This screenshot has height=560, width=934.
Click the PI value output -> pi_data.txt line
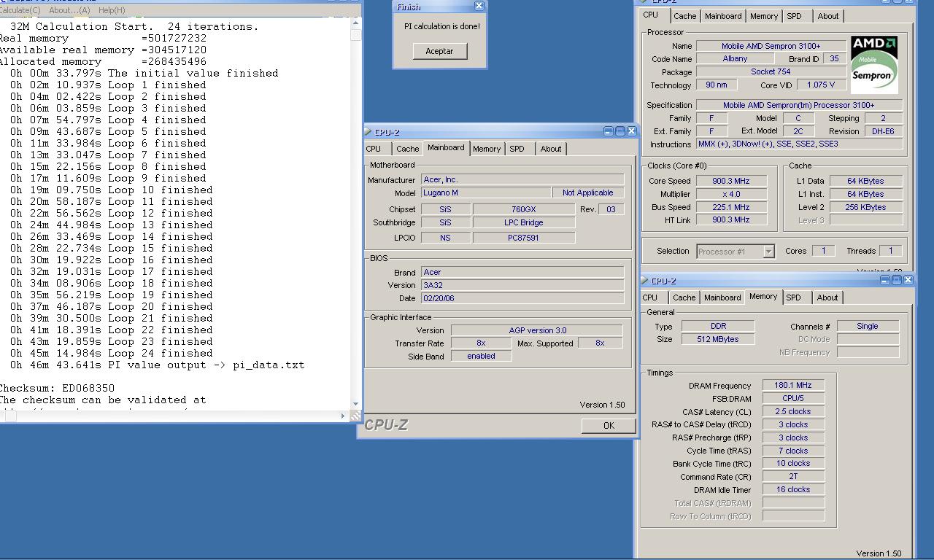[x=157, y=365]
